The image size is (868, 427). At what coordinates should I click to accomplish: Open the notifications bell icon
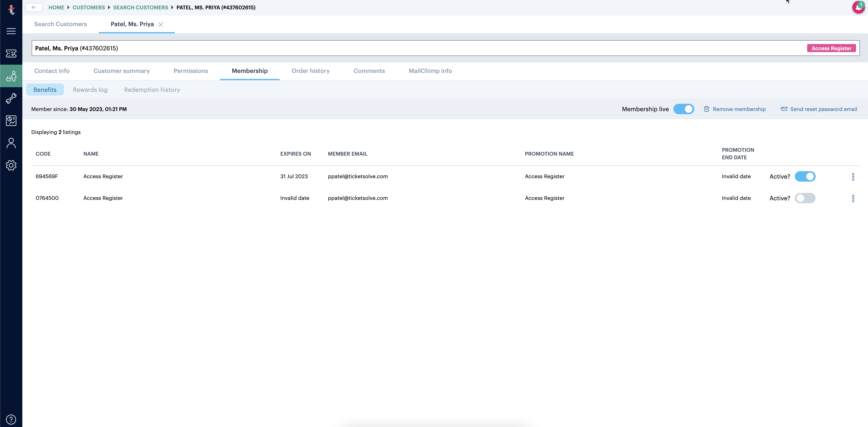(x=859, y=7)
